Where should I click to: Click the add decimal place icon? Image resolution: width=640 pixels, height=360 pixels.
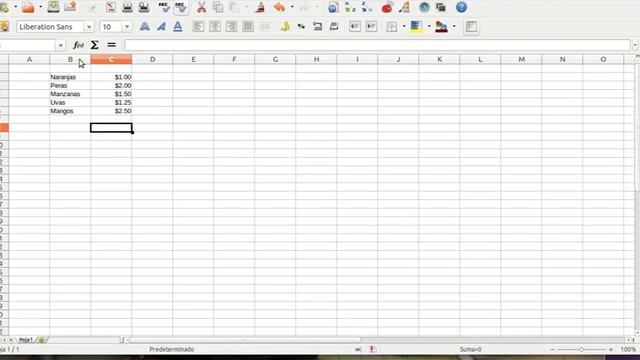pyautogui.click(x=318, y=27)
